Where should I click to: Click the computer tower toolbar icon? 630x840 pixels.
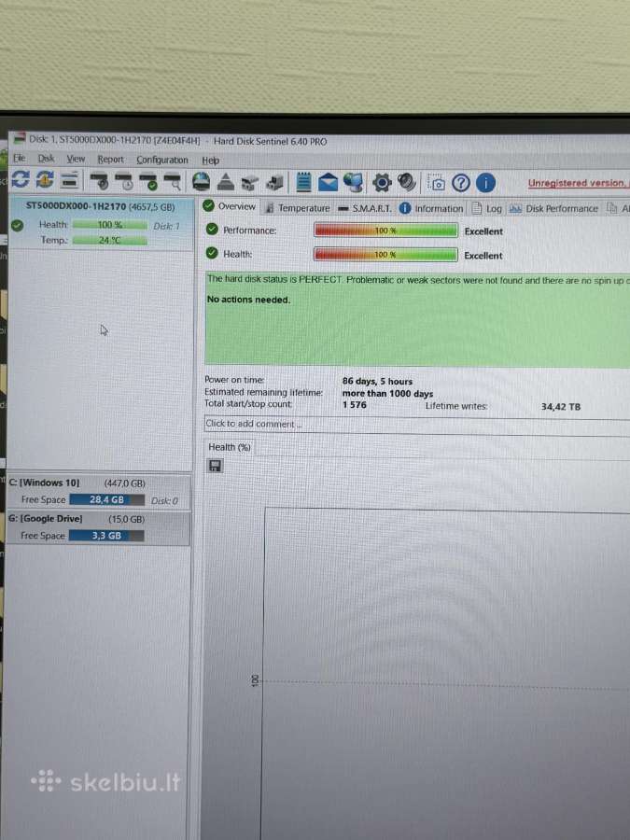(274, 183)
